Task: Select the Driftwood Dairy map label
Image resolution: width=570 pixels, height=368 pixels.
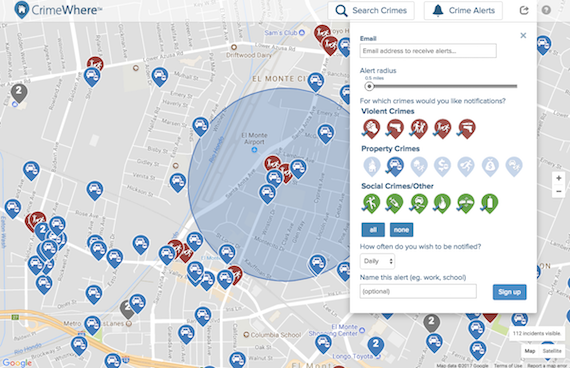Action: pos(249,55)
